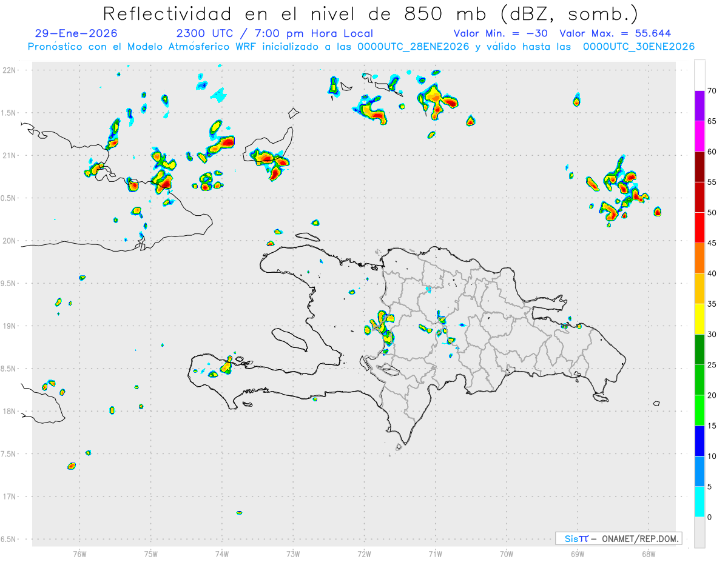The width and height of the screenshot is (728, 562).
Task: Click the '17N' latitude axis label
Action: click(x=10, y=497)
